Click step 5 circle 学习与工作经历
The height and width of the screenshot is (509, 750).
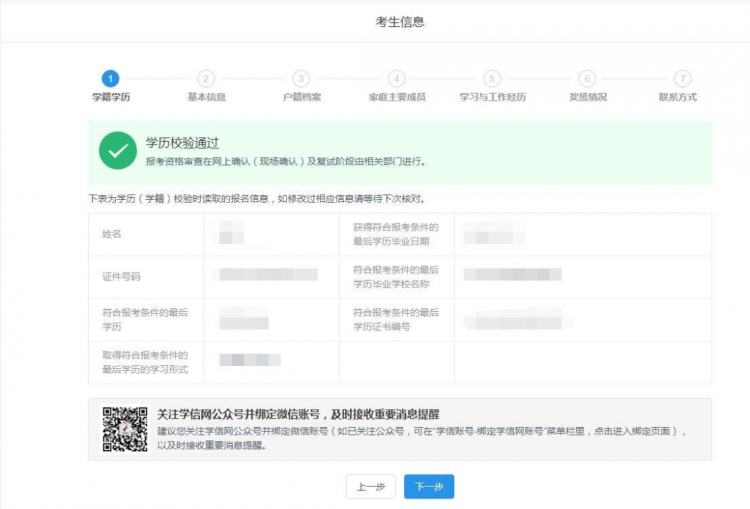tap(492, 78)
